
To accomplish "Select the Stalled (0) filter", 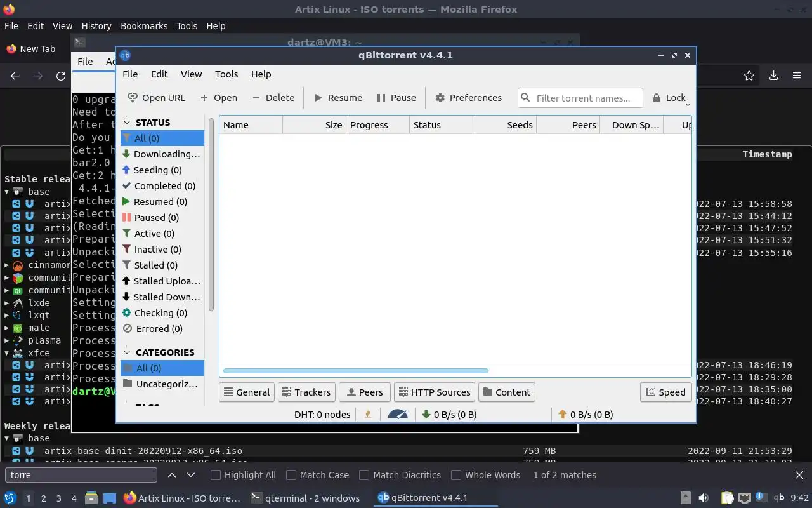I will (162, 265).
